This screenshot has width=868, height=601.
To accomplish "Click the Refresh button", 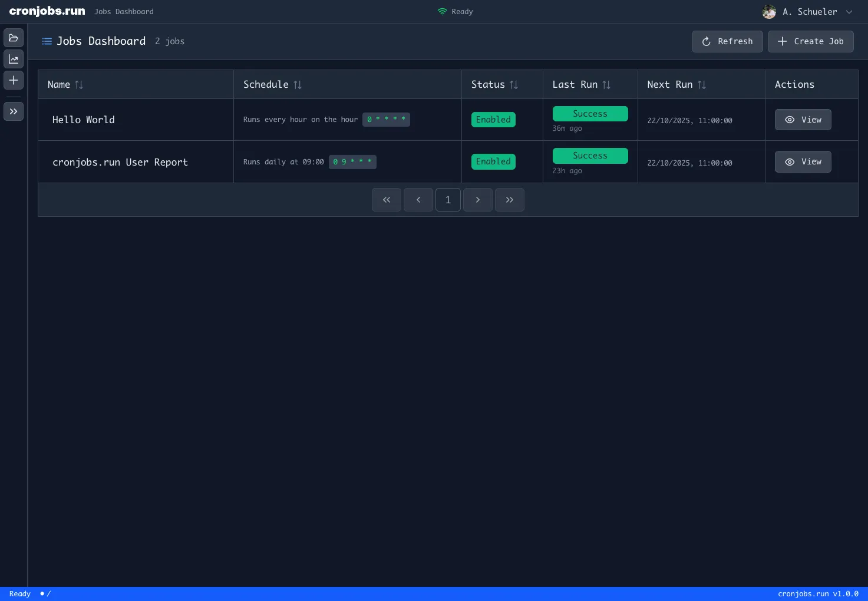I will (727, 41).
